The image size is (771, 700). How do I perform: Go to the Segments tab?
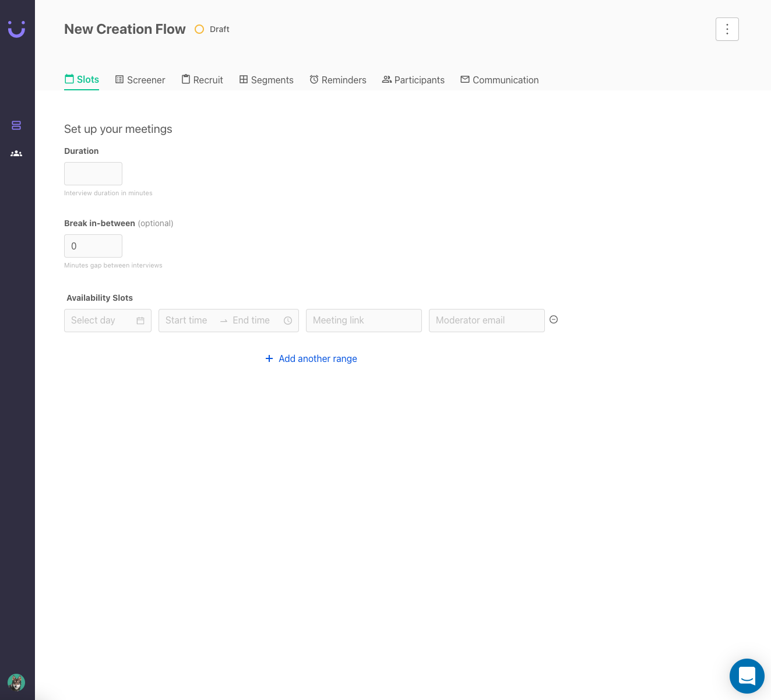coord(266,80)
